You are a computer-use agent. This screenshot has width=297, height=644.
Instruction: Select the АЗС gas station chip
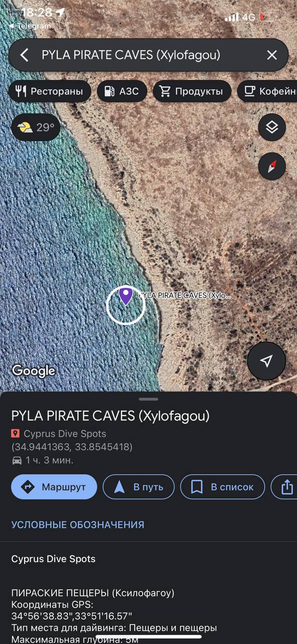click(x=122, y=92)
